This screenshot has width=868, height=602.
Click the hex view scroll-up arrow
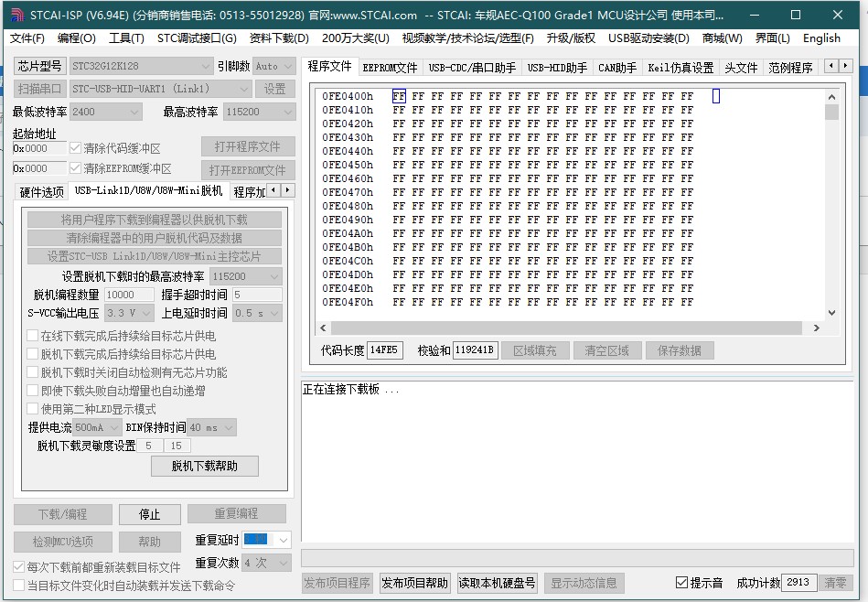pos(831,97)
